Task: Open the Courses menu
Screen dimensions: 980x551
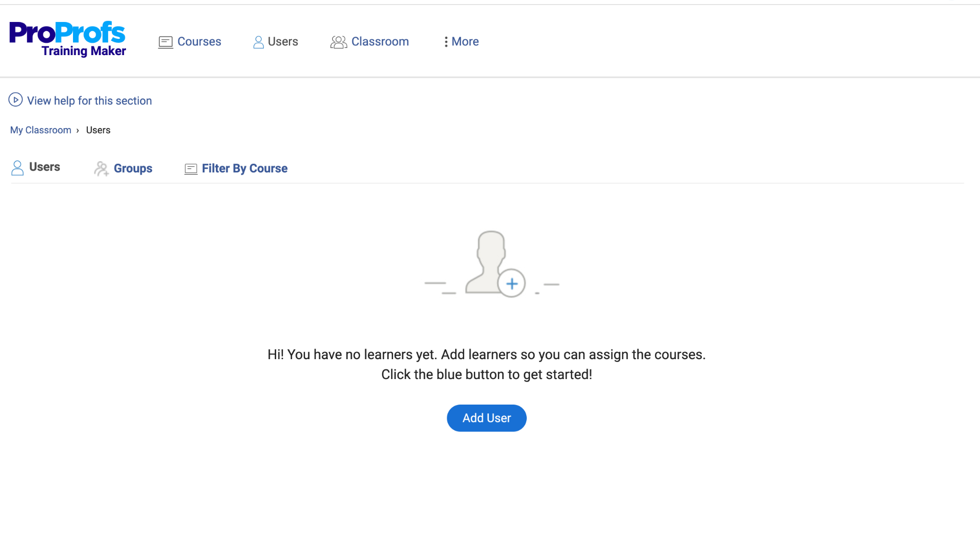Action: [199, 41]
